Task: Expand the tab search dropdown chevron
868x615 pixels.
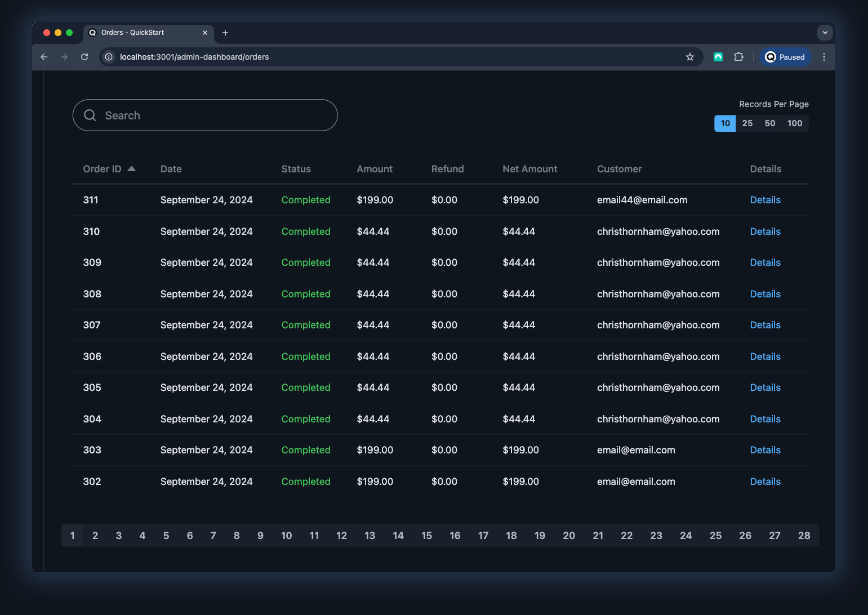Action: click(x=825, y=33)
